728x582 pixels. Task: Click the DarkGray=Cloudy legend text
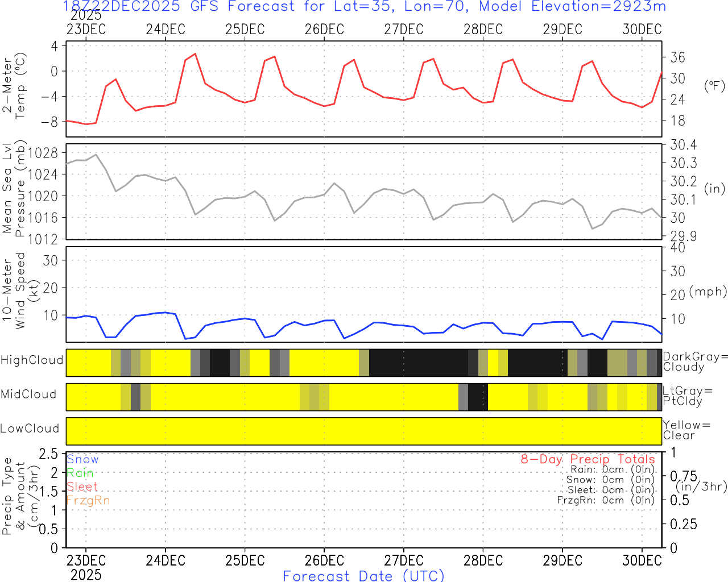point(695,362)
